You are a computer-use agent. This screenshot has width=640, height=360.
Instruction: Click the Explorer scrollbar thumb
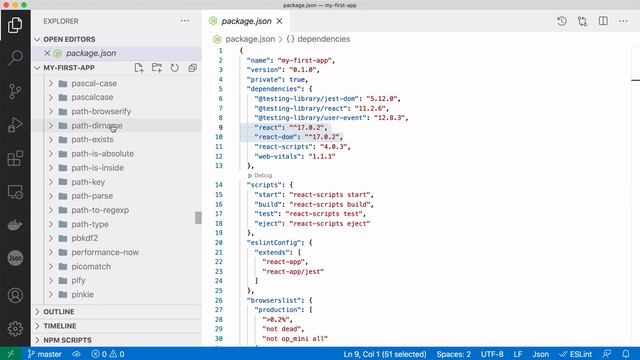[198, 218]
